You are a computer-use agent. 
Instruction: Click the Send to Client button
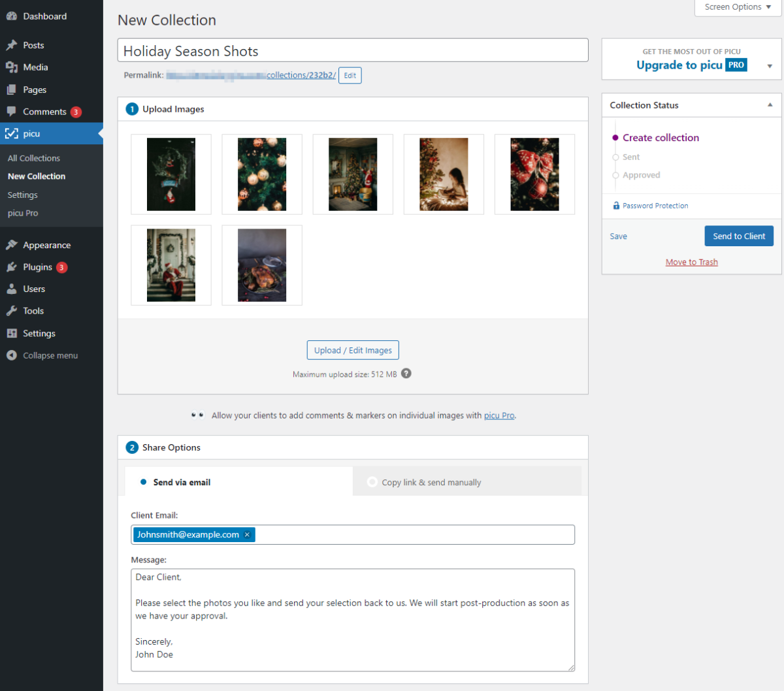click(x=738, y=236)
